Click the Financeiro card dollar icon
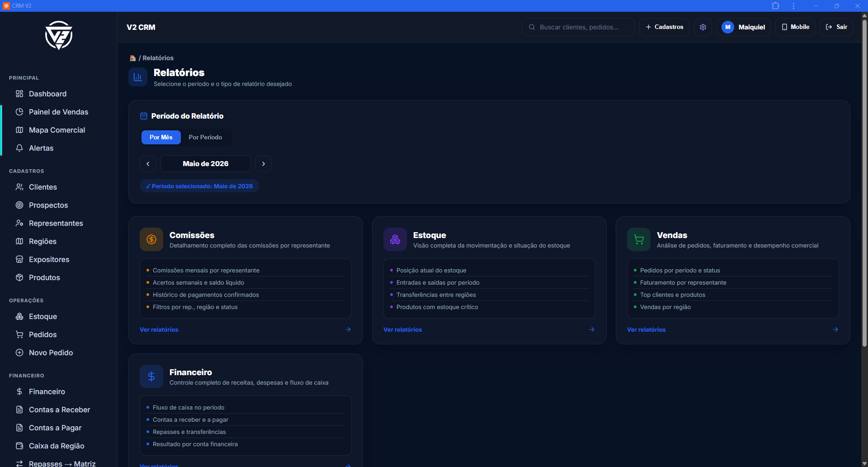Image resolution: width=868 pixels, height=467 pixels. click(151, 376)
